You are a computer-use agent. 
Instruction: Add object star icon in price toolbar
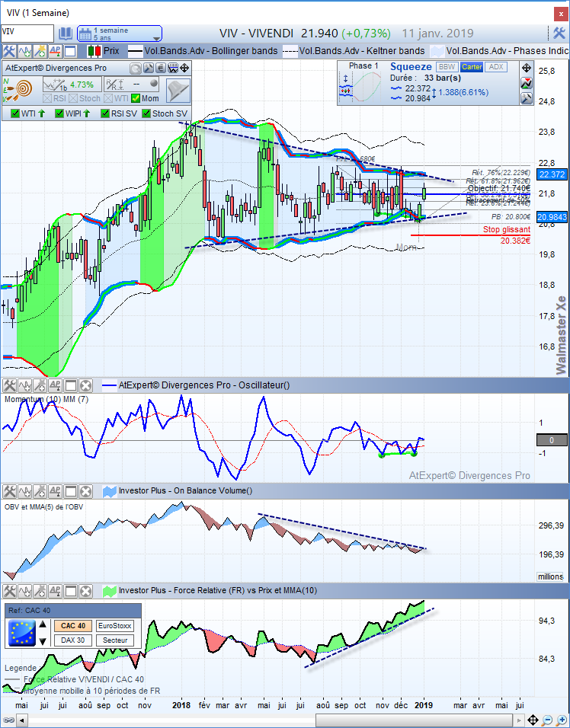pyautogui.click(x=40, y=51)
